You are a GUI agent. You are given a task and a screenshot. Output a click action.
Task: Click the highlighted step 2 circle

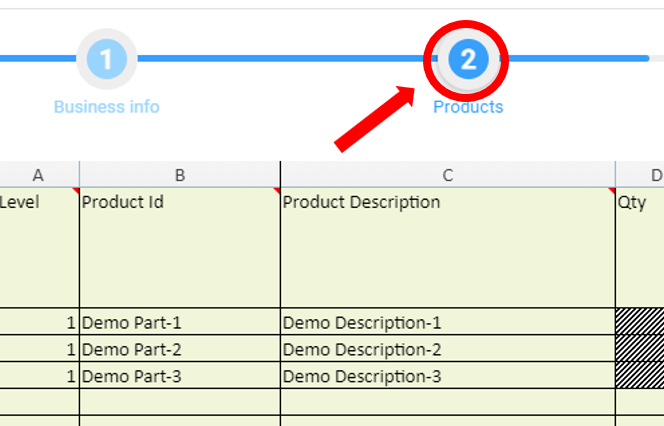[x=467, y=60]
